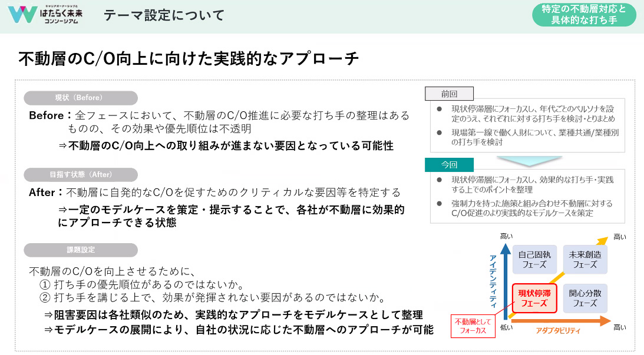Image resolution: width=644 pixels, height=355 pixels.
Task: Click the slide title 不動層のC/O向上に向けた実践的なアプローチ
Action: coord(189,59)
